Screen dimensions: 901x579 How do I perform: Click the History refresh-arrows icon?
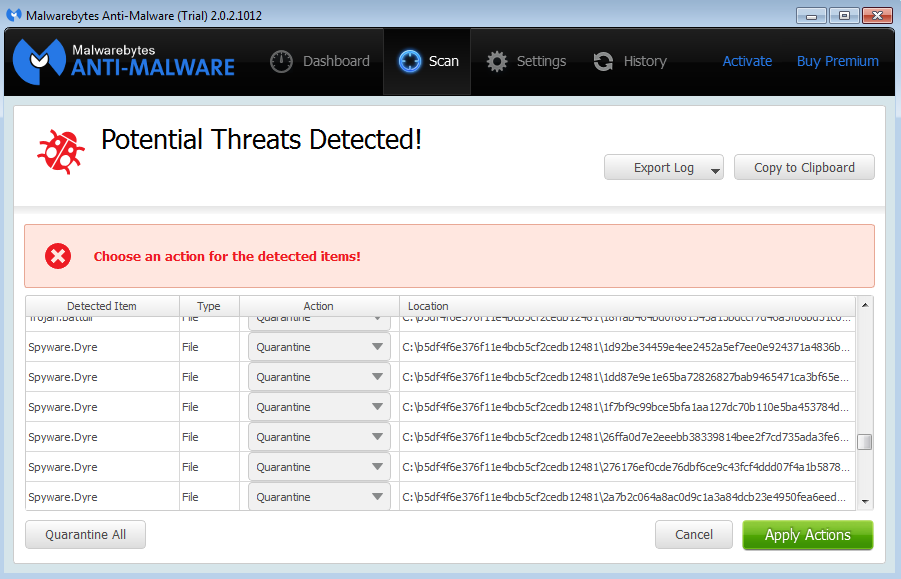603,61
